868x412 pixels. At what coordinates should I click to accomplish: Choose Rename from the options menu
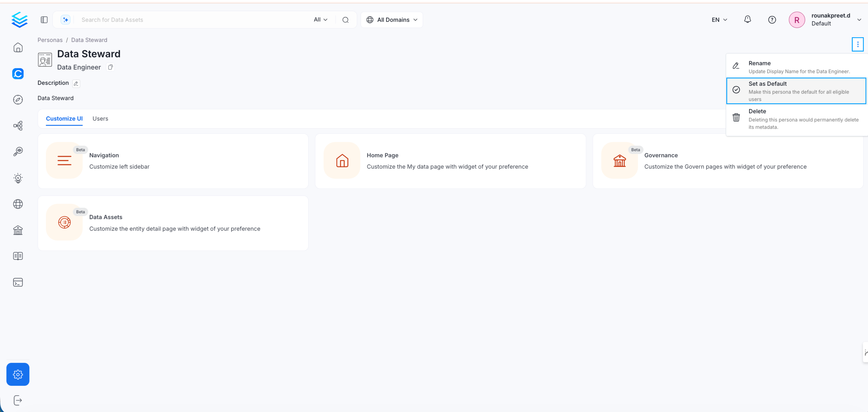(796, 67)
